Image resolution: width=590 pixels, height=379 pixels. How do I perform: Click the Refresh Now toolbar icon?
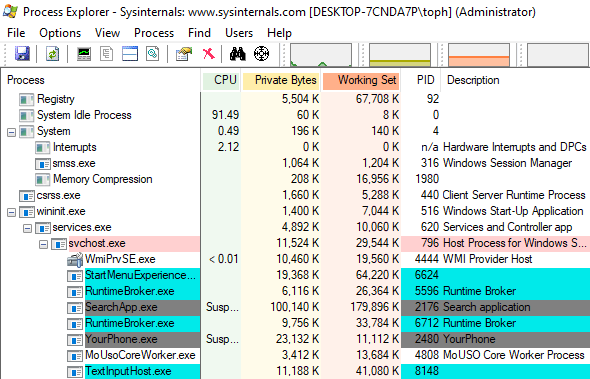pos(53,54)
